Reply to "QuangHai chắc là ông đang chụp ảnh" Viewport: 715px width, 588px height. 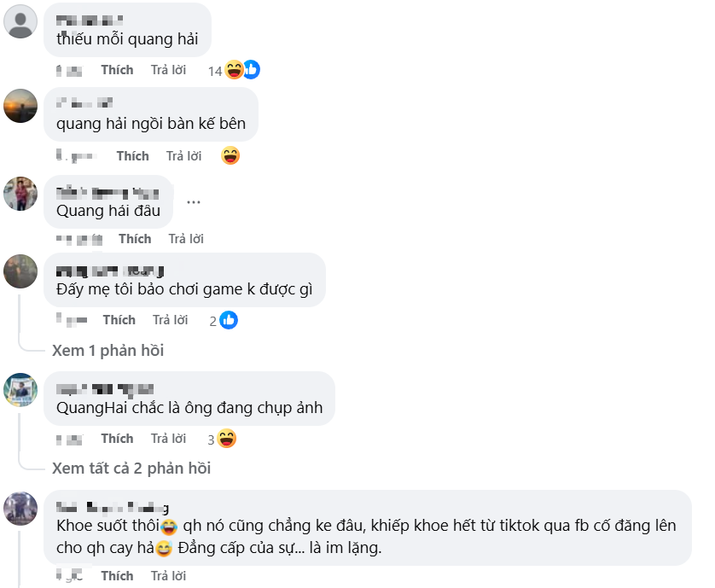(168, 439)
